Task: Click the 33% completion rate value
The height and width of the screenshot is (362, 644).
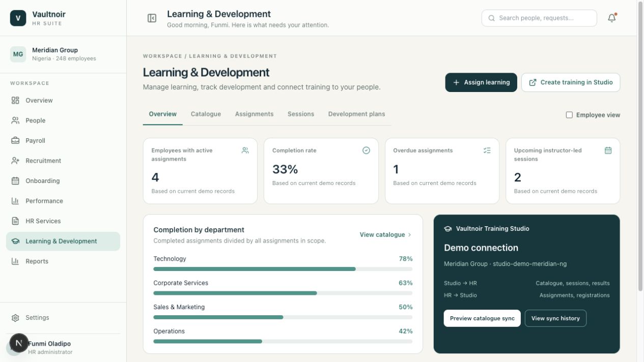Action: tap(285, 169)
